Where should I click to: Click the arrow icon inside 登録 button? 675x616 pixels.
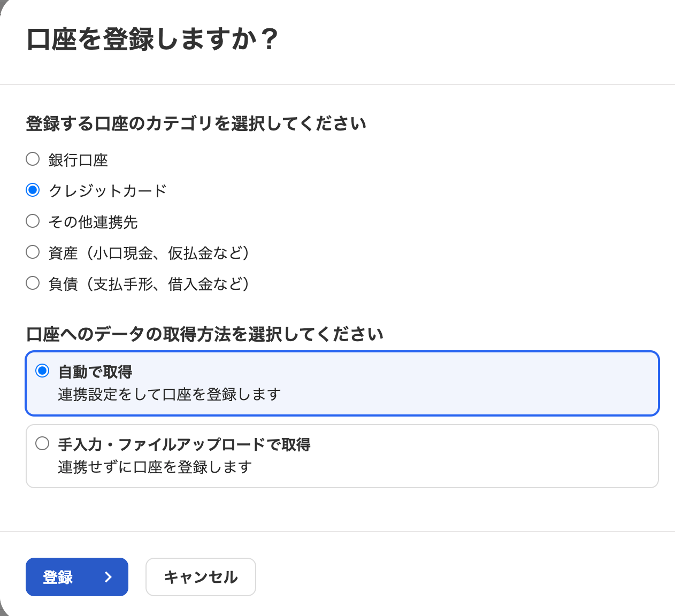[108, 577]
